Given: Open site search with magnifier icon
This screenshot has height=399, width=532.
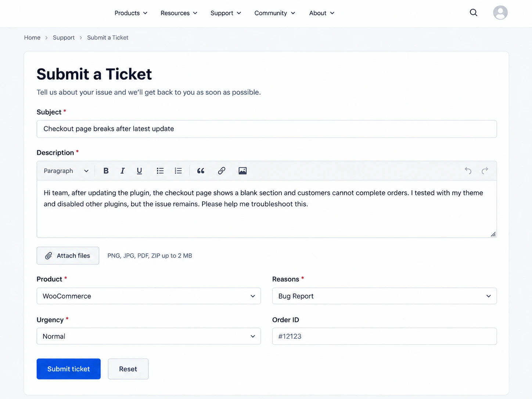Looking at the screenshot, I should point(474,13).
